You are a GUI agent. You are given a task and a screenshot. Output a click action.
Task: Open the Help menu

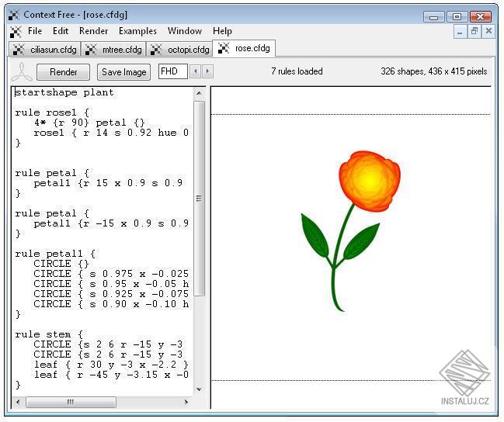(x=222, y=31)
